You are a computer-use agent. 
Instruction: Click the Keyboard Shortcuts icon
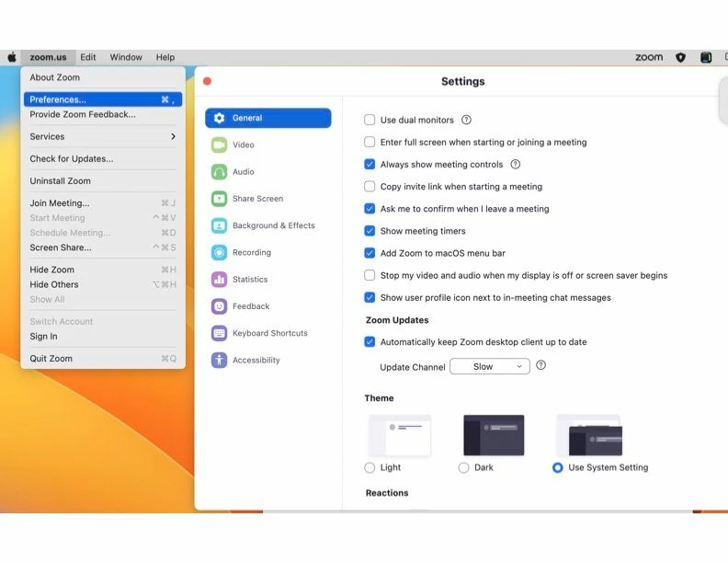click(x=219, y=334)
